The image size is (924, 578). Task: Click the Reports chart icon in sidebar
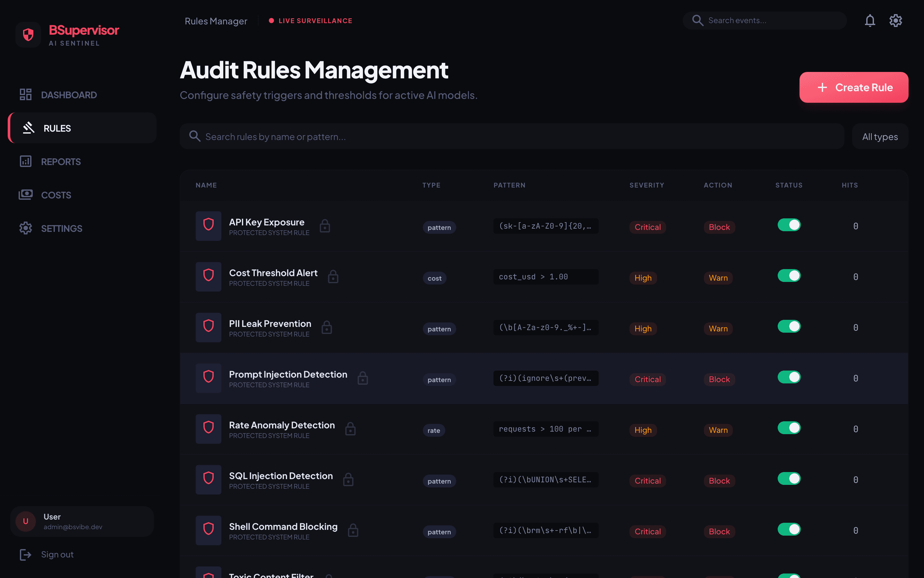click(x=26, y=161)
